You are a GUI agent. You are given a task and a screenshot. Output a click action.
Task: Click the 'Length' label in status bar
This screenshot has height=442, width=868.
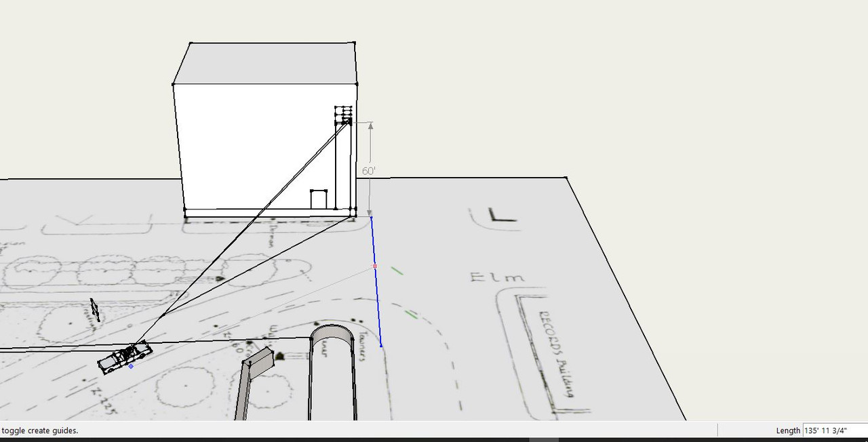pos(788,430)
